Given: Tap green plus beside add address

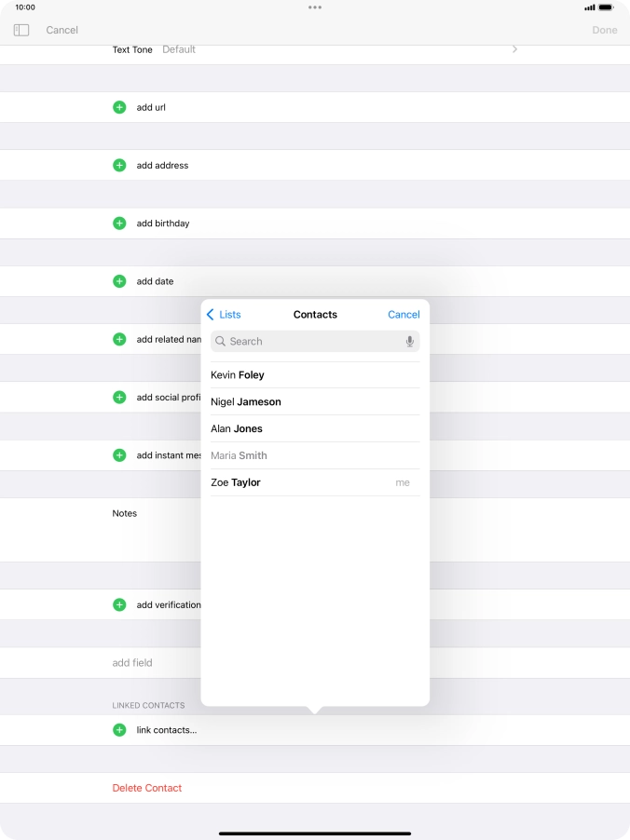Looking at the screenshot, I should (x=119, y=165).
